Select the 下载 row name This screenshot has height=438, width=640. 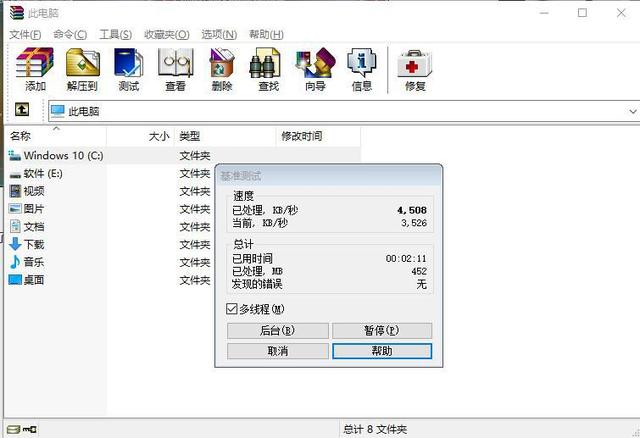pos(34,244)
